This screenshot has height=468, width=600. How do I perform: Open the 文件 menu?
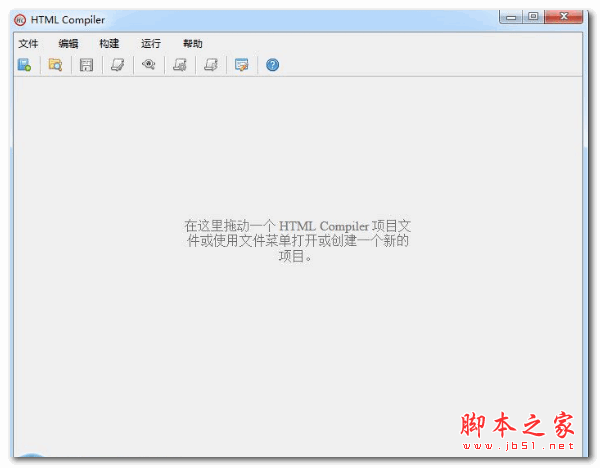pos(28,44)
